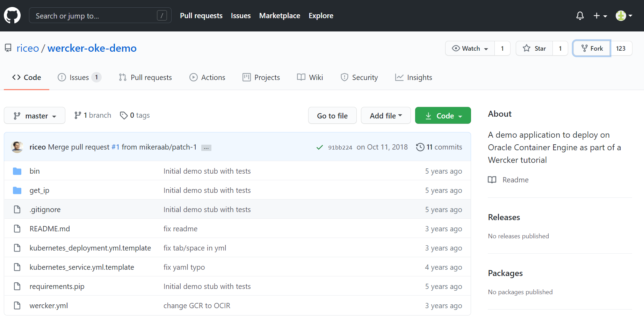The width and height of the screenshot is (644, 319).
Task: Click Go to file button
Action: (x=332, y=115)
